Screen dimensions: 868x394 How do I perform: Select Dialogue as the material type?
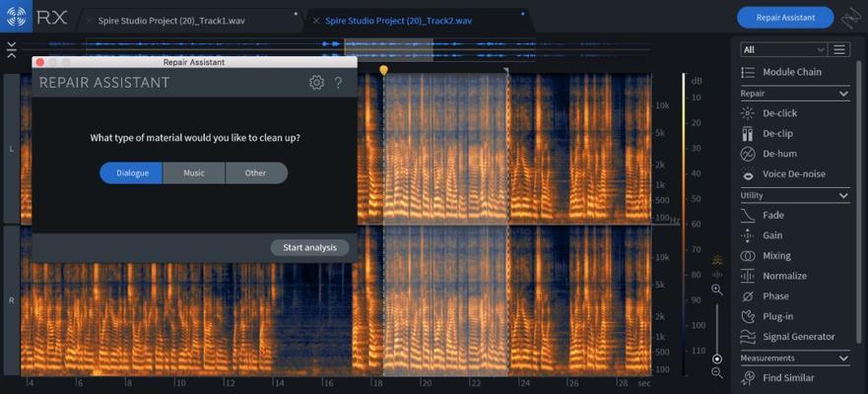coord(132,173)
